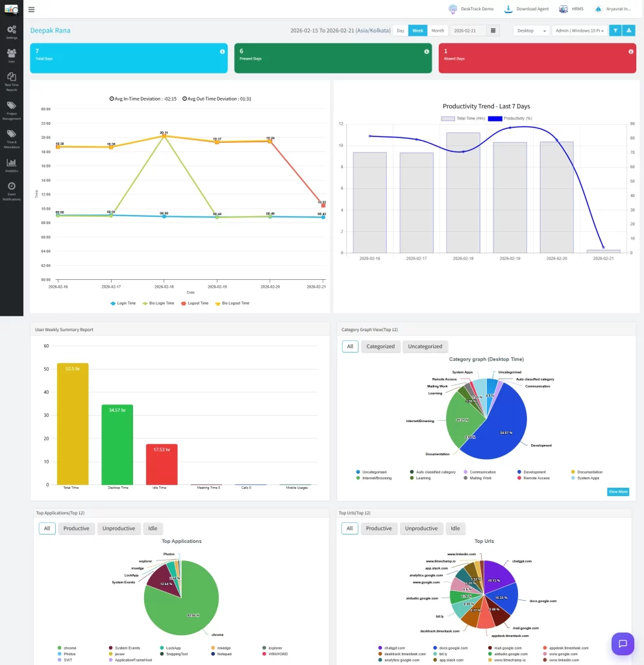Open the calendar date picker icon
Viewport: 644px width, 665px height.
(x=493, y=31)
